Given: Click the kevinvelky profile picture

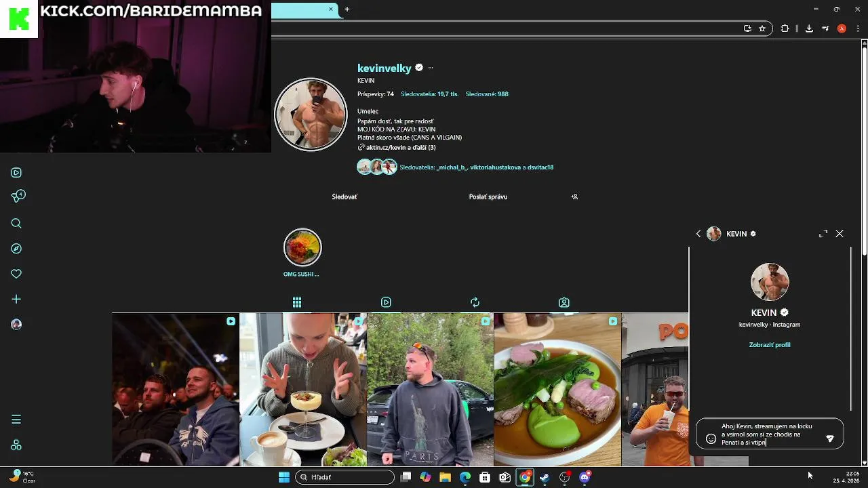Looking at the screenshot, I should (311, 114).
